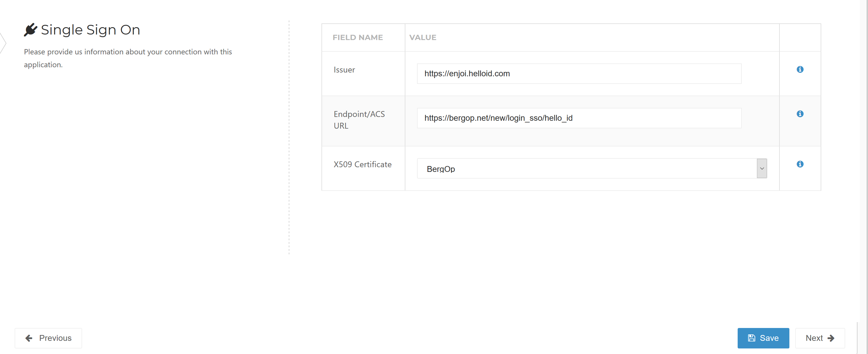Click the connection information description text
868x354 pixels.
click(128, 58)
